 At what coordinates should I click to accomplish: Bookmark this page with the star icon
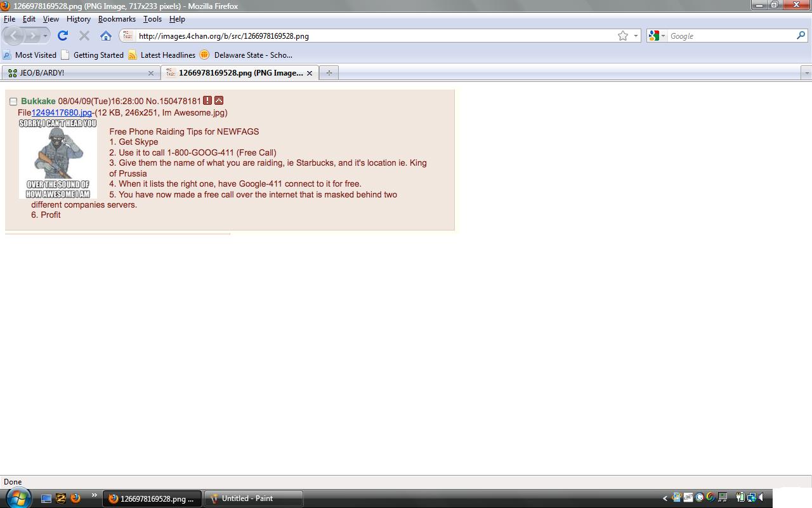coord(623,36)
